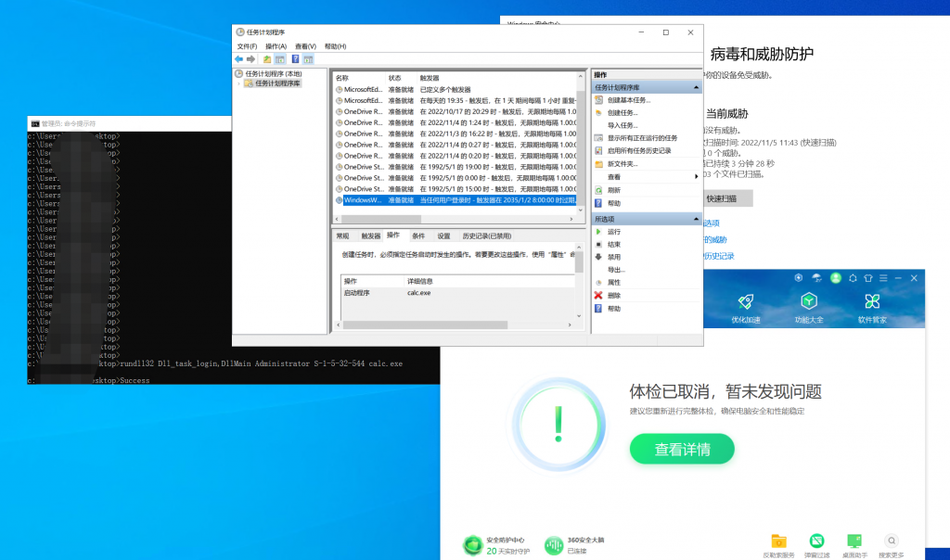Image resolution: width=950 pixels, height=560 pixels.
Task: Click the action details horizontal scrollbar
Action: [x=425, y=325]
